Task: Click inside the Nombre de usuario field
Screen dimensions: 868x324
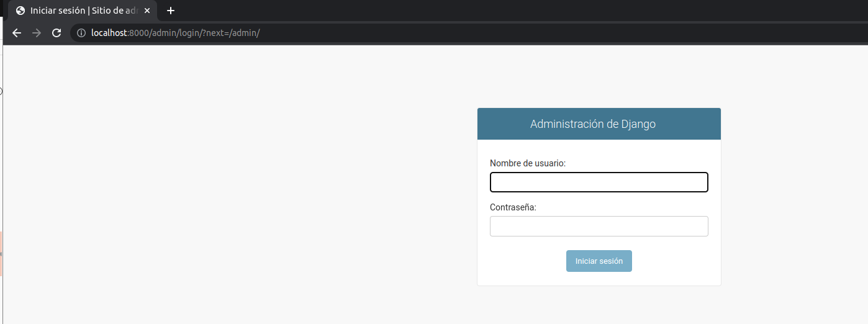Action: pyautogui.click(x=599, y=182)
